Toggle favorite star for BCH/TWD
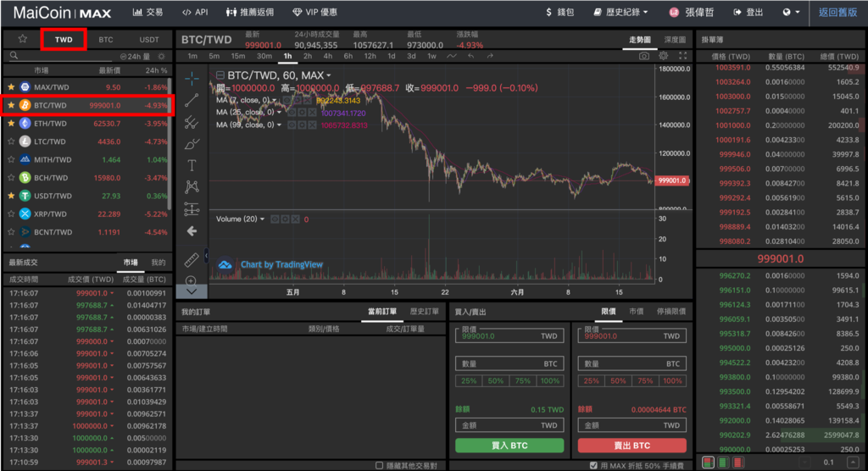 11,178
